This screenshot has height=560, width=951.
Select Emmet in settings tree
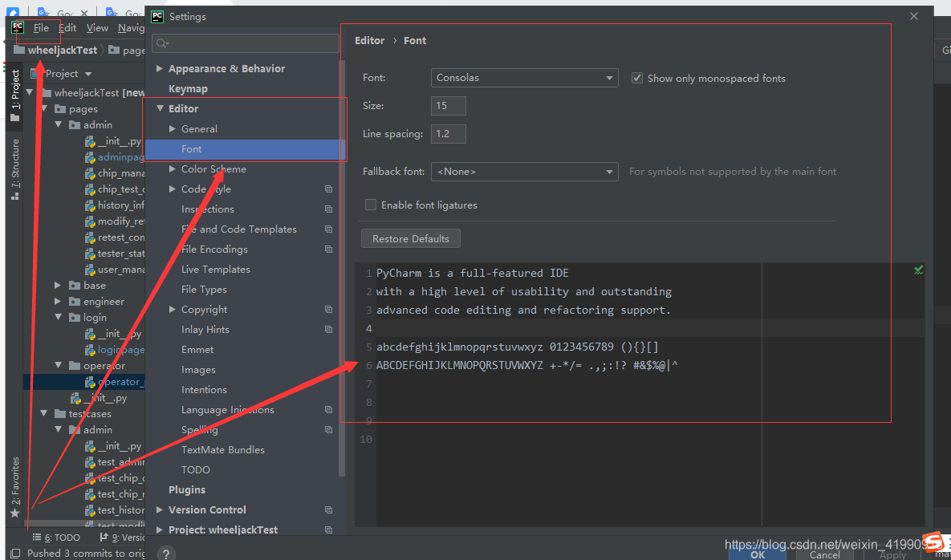click(197, 350)
